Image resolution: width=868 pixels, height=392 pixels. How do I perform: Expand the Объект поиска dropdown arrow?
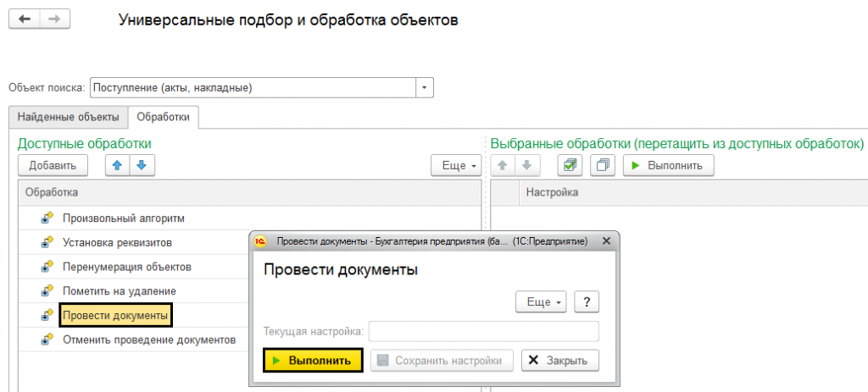tap(425, 87)
